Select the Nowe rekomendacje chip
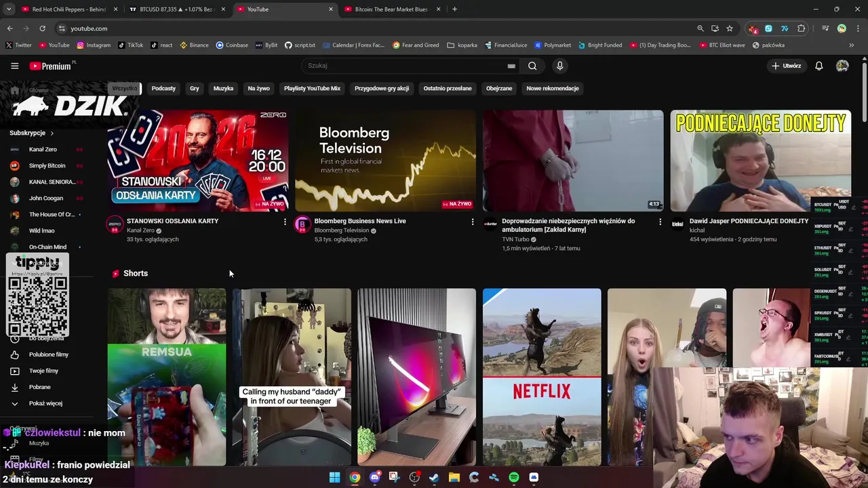868x488 pixels. [x=553, y=88]
